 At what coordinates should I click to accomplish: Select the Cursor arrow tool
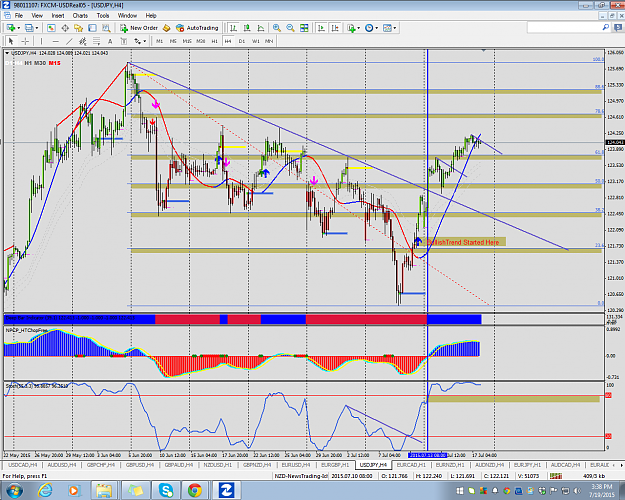coord(11,41)
